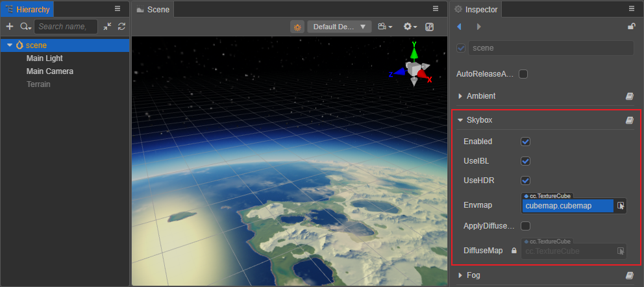
Task: Click the DiffuseMap asset picker icon
Action: pyautogui.click(x=621, y=251)
